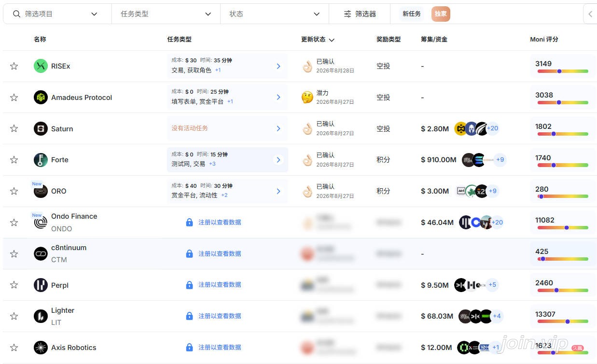Click the 筹集/资金 column header
597x364 pixels.
click(x=434, y=39)
